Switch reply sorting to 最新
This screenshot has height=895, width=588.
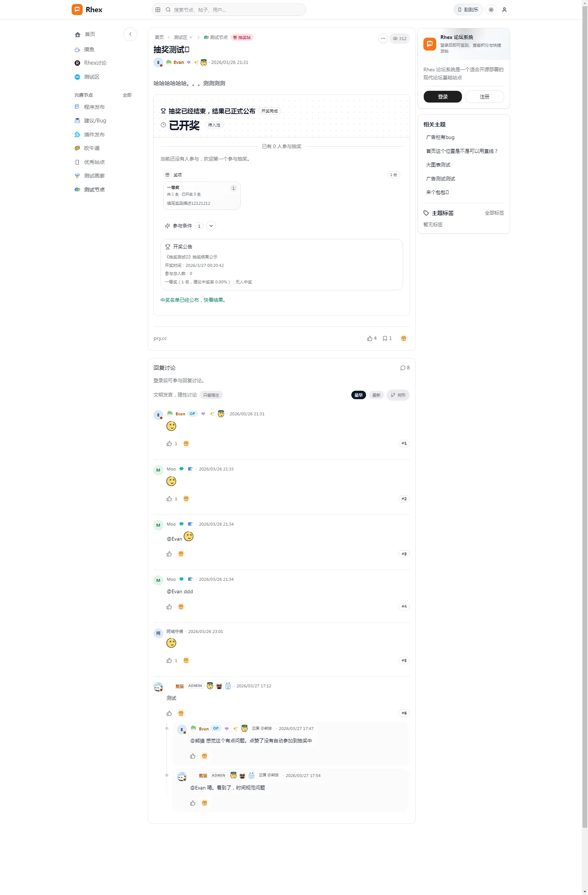[x=376, y=395]
